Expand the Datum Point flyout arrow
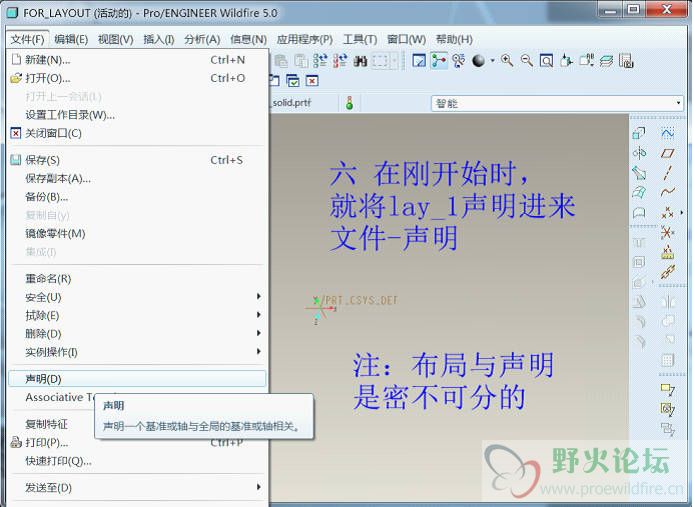The image size is (693, 507). point(681,213)
